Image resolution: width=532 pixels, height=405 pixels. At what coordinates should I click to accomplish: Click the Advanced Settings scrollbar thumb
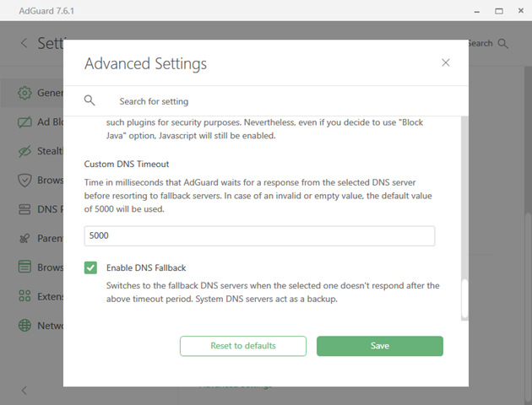click(464, 298)
